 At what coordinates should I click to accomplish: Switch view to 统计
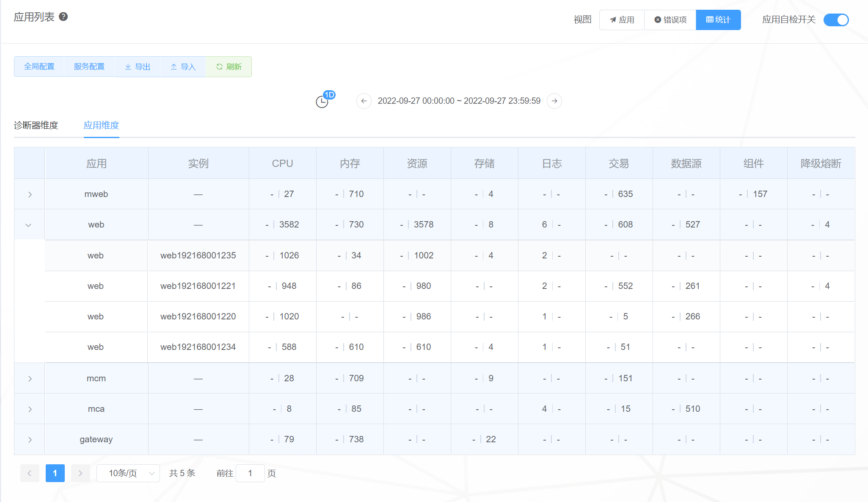click(718, 19)
